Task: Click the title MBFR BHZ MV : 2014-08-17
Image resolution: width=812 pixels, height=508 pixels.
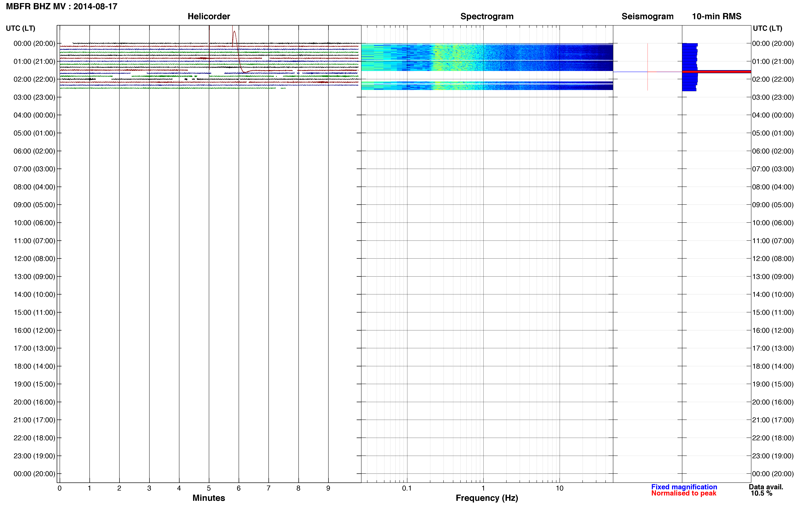Action: [x=62, y=6]
